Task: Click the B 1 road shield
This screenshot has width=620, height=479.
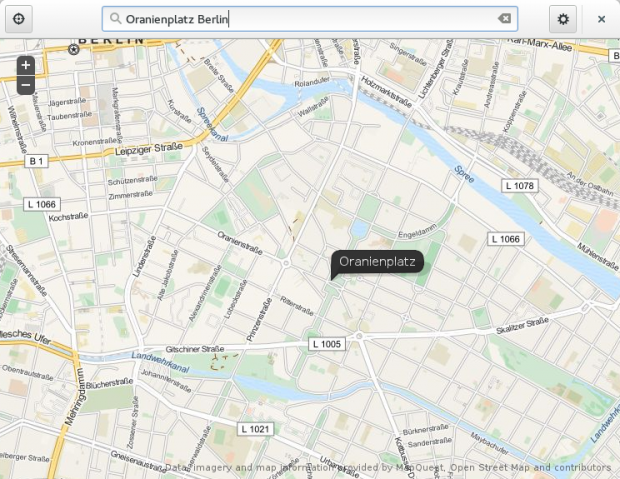Action: click(x=36, y=161)
